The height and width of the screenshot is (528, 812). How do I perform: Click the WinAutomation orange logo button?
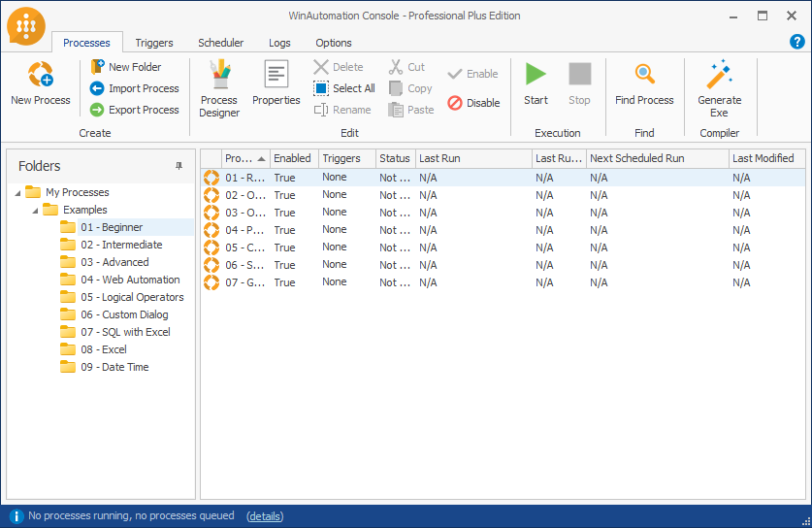[26, 26]
